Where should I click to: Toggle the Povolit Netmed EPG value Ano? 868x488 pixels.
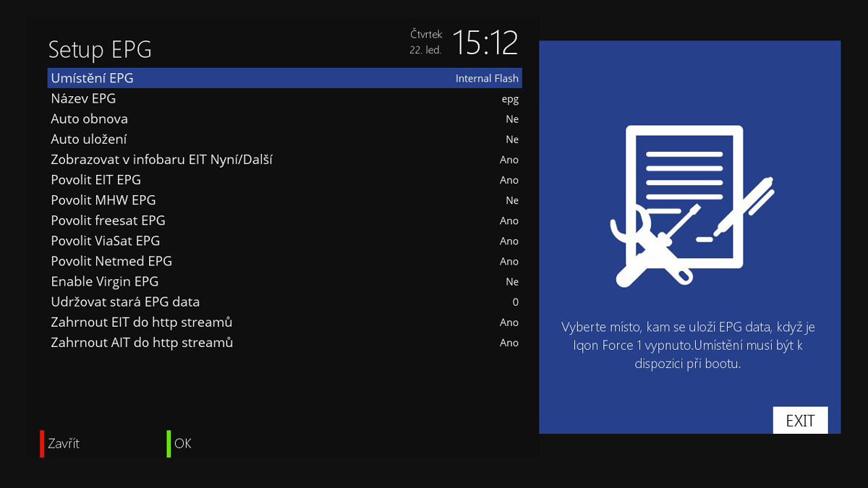(509, 261)
